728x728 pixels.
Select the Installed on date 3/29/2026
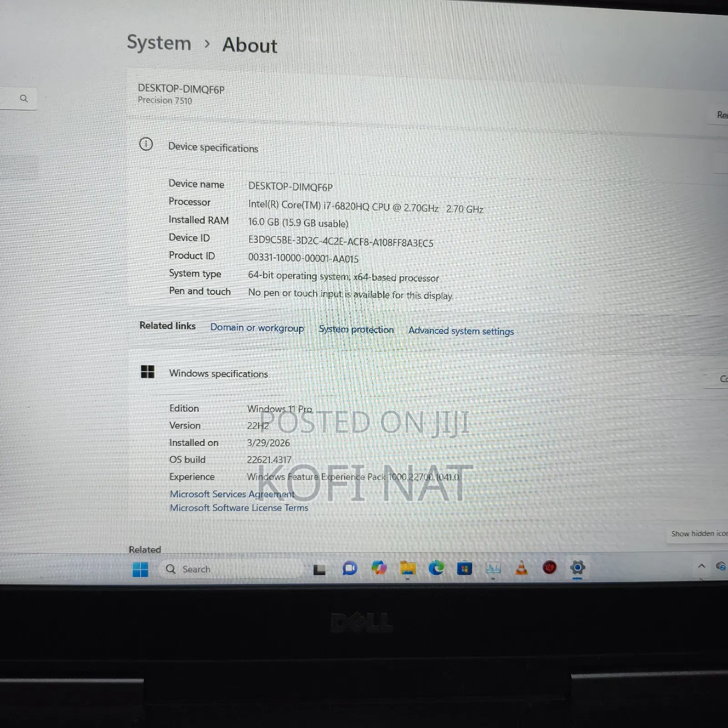pyautogui.click(x=268, y=443)
